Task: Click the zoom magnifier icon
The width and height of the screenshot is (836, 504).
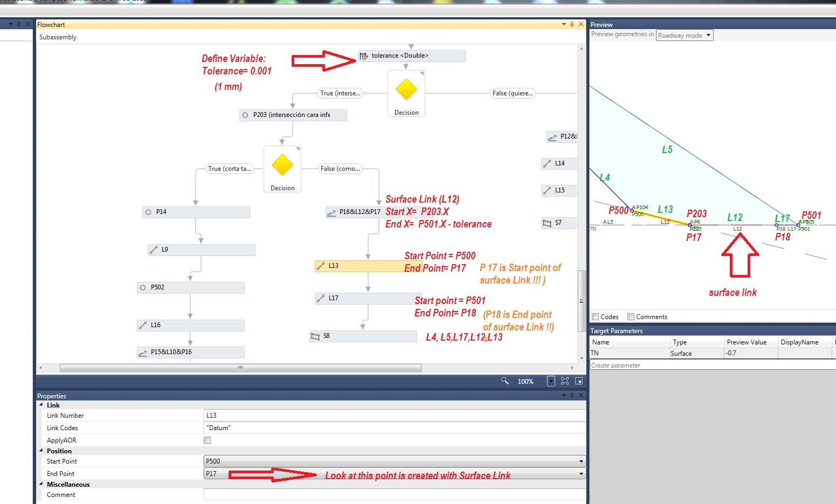Action: point(505,381)
